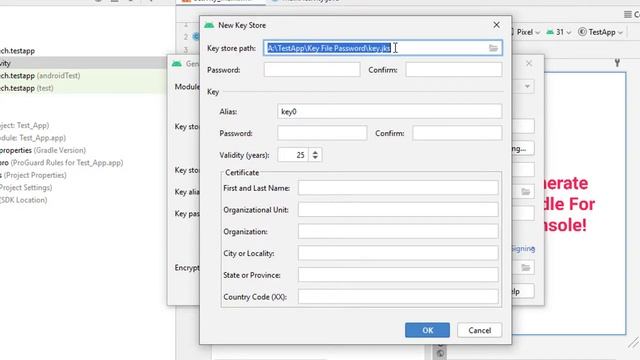Select Gradle Version properties item
The height and width of the screenshot is (360, 640).
(43, 150)
